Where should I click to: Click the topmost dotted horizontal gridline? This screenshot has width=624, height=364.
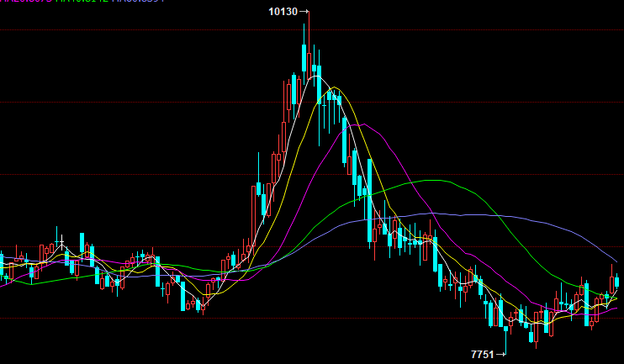(168, 29)
